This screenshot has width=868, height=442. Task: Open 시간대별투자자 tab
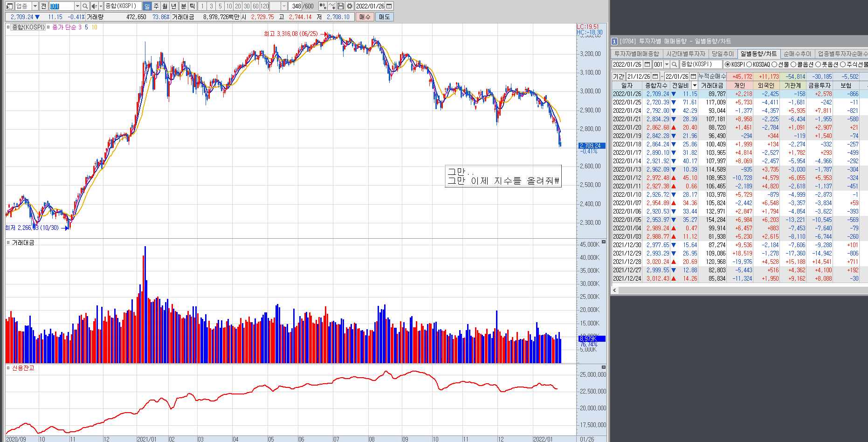686,54
